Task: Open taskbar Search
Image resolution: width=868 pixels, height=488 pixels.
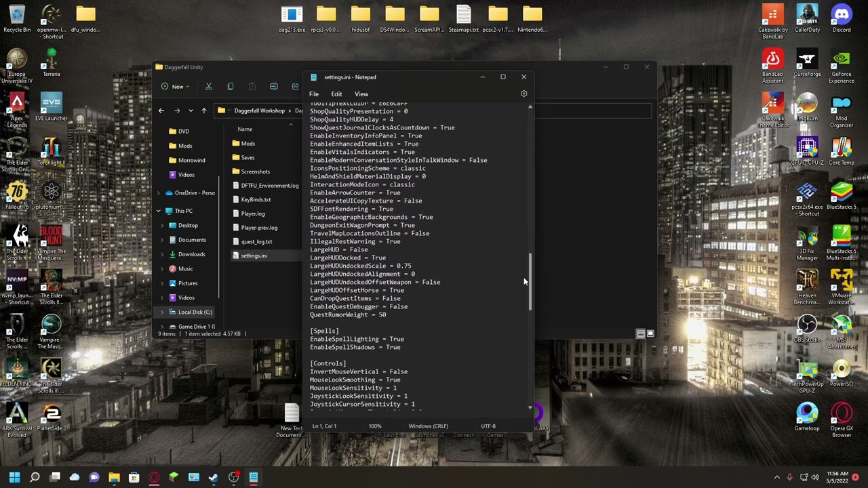Action: click(x=35, y=477)
